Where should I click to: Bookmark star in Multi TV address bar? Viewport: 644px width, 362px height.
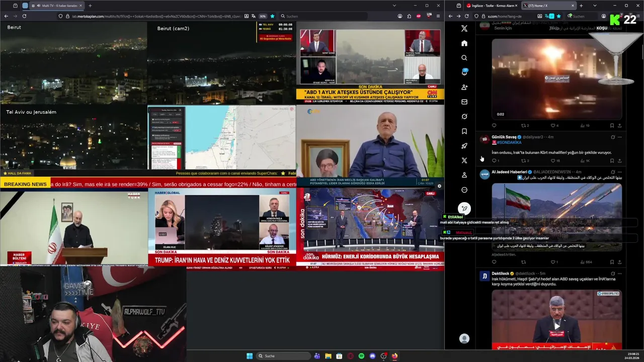[x=272, y=16]
